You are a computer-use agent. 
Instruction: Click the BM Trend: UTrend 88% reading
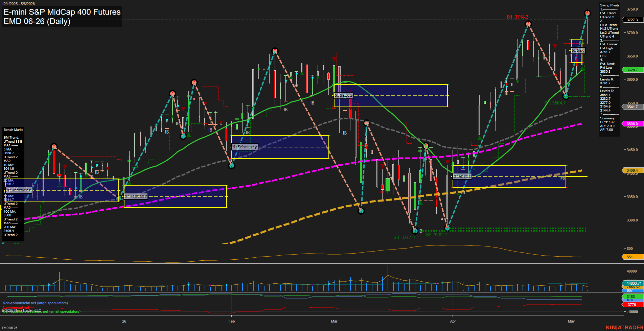pyautogui.click(x=13, y=140)
